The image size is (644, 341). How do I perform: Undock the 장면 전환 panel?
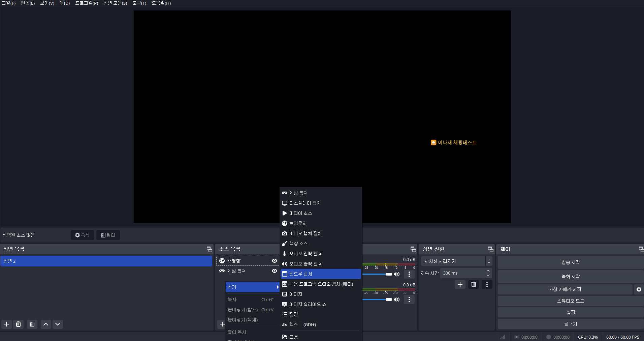[490, 249]
